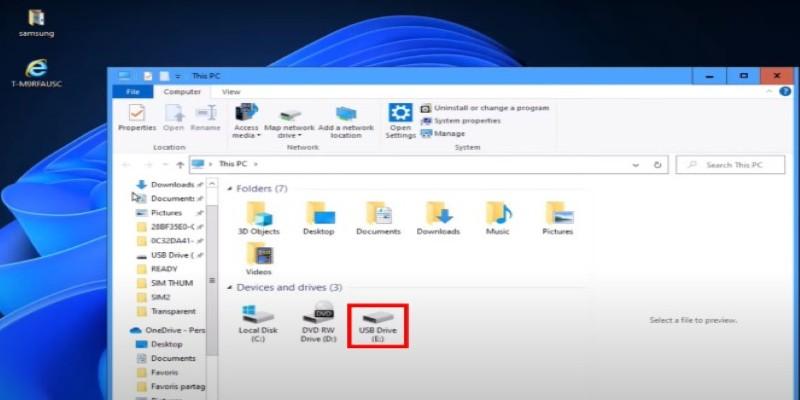The width and height of the screenshot is (800, 400).
Task: Click the Open Settings gear icon
Action: pos(400,113)
